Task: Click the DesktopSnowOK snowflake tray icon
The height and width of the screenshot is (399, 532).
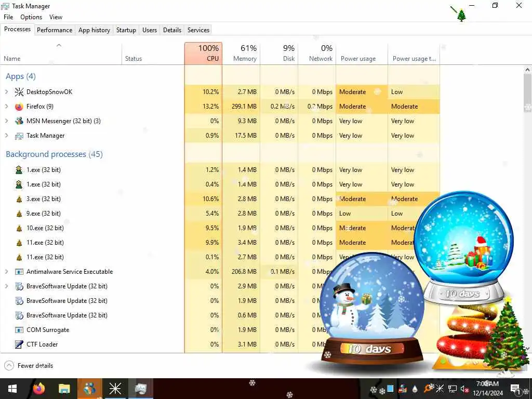Action: (440, 389)
